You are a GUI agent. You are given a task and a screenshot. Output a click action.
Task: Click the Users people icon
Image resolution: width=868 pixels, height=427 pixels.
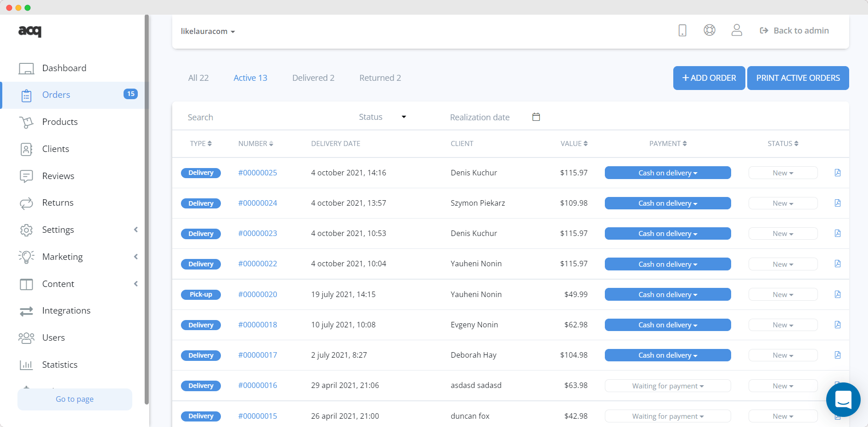pyautogui.click(x=26, y=338)
